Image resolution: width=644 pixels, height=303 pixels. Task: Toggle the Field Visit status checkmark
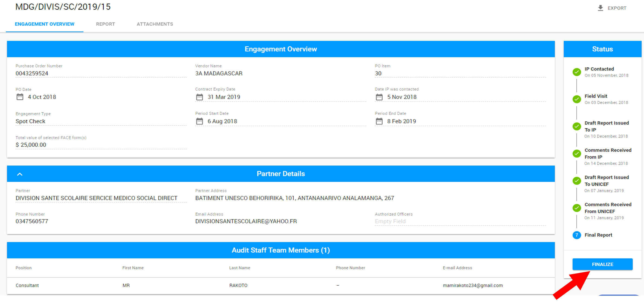click(x=577, y=99)
